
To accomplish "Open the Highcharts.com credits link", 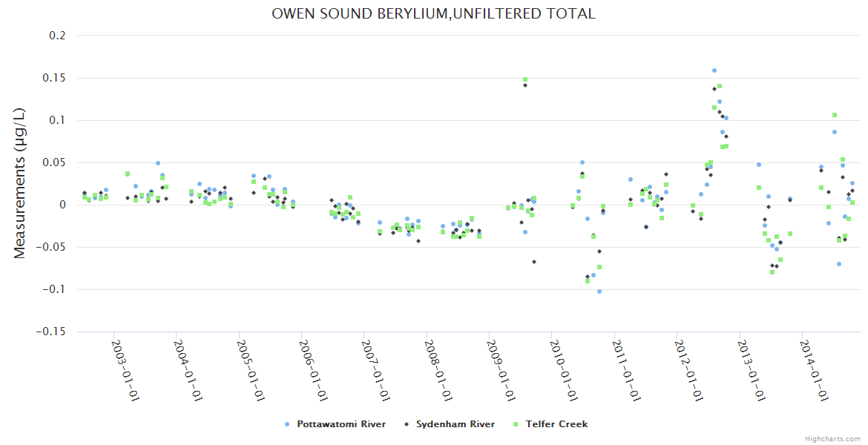I will tap(832, 438).
